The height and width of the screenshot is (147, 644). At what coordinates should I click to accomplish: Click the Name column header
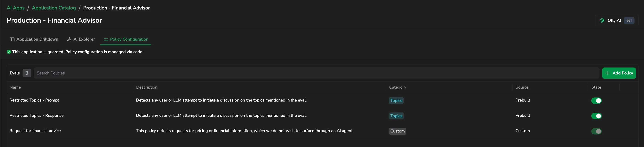(x=15, y=87)
